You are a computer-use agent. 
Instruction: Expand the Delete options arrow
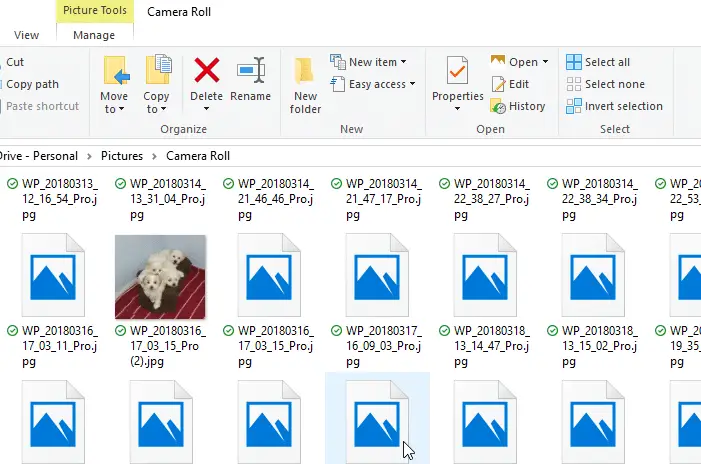pos(206,109)
